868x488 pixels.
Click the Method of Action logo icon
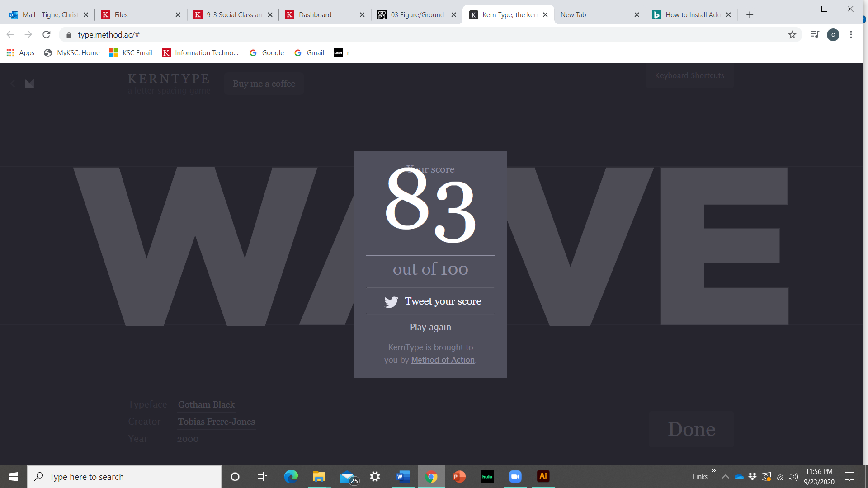[29, 83]
